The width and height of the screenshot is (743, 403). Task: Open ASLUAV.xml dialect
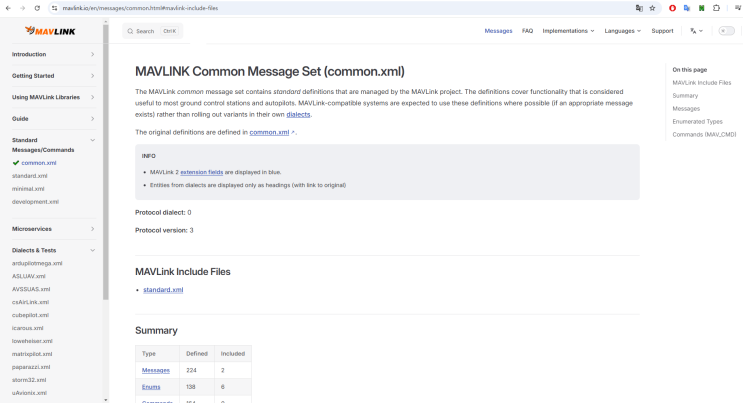click(28, 276)
